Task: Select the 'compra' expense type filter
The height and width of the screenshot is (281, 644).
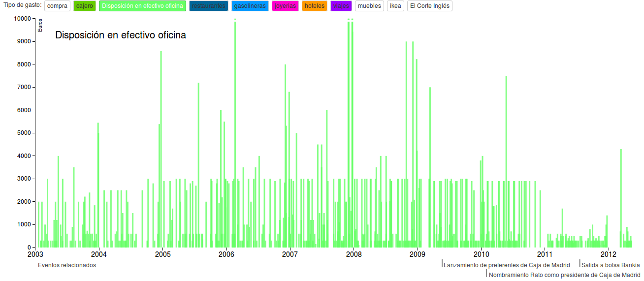Action: (57, 6)
